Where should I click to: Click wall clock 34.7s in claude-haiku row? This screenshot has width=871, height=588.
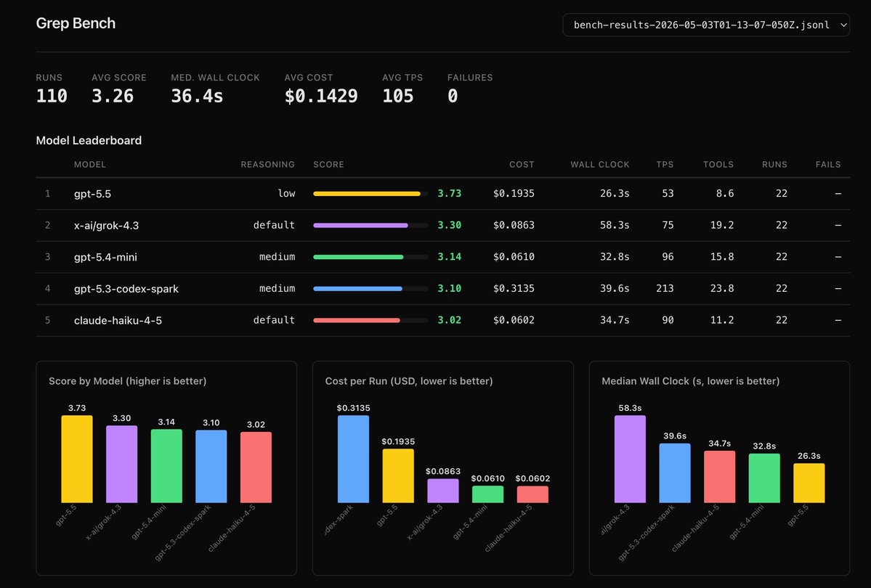pyautogui.click(x=615, y=320)
